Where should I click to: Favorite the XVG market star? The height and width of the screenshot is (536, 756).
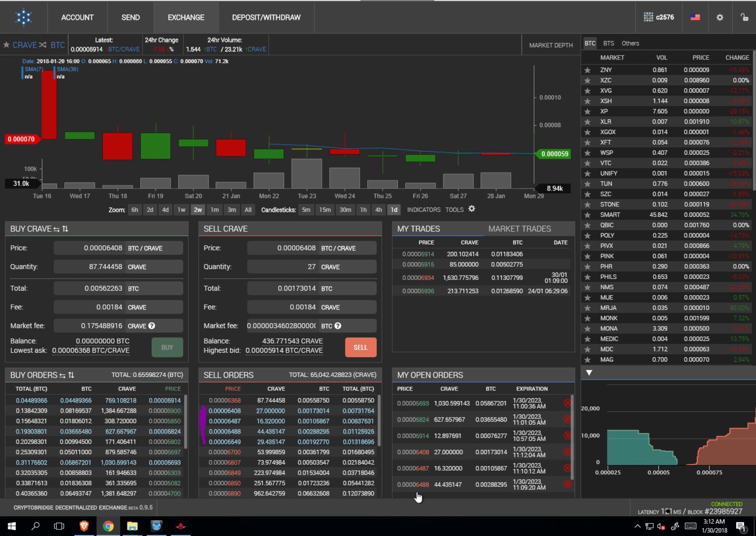pos(587,91)
